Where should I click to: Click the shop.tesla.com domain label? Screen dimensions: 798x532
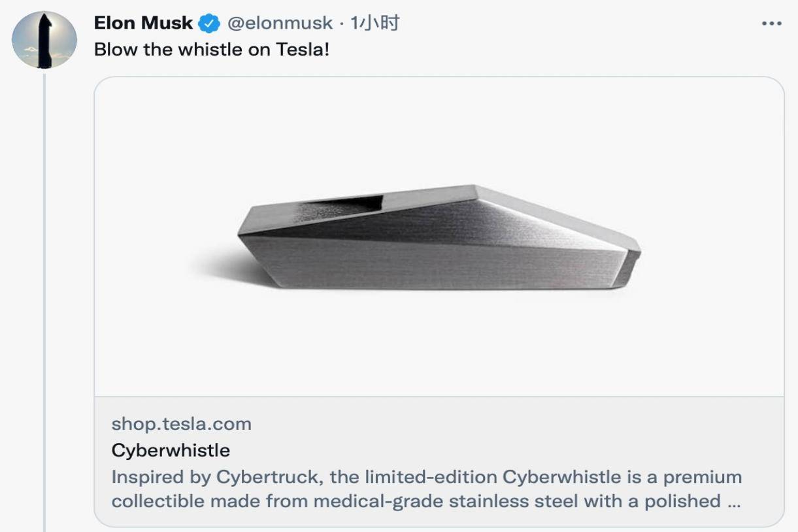point(181,424)
